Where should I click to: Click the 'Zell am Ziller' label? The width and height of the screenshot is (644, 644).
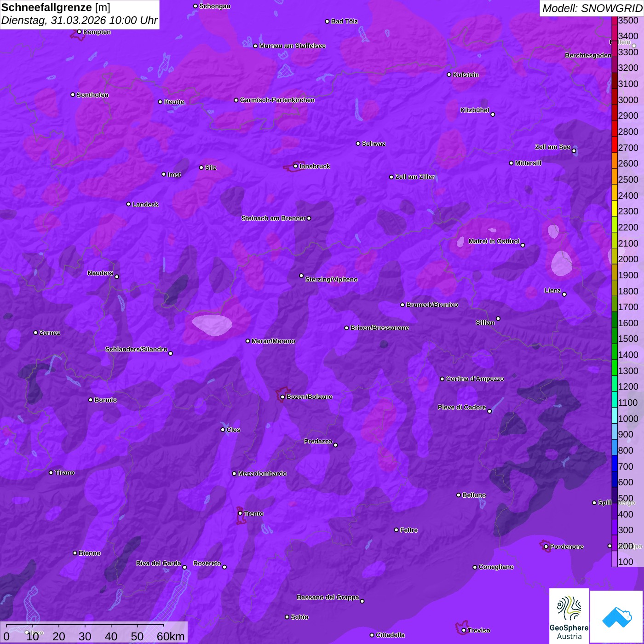pos(414,177)
